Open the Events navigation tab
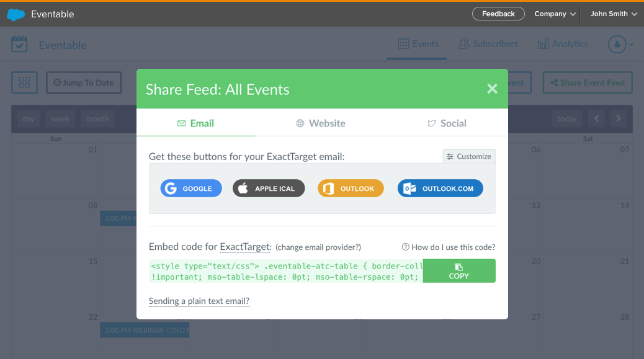Screen dimensions: 644x359 [x=418, y=44]
